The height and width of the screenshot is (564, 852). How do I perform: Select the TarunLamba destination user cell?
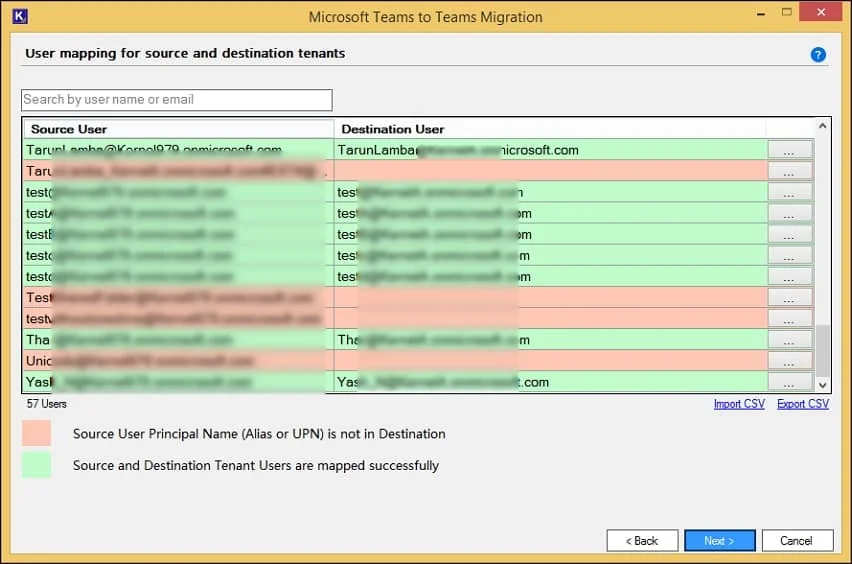(x=550, y=150)
